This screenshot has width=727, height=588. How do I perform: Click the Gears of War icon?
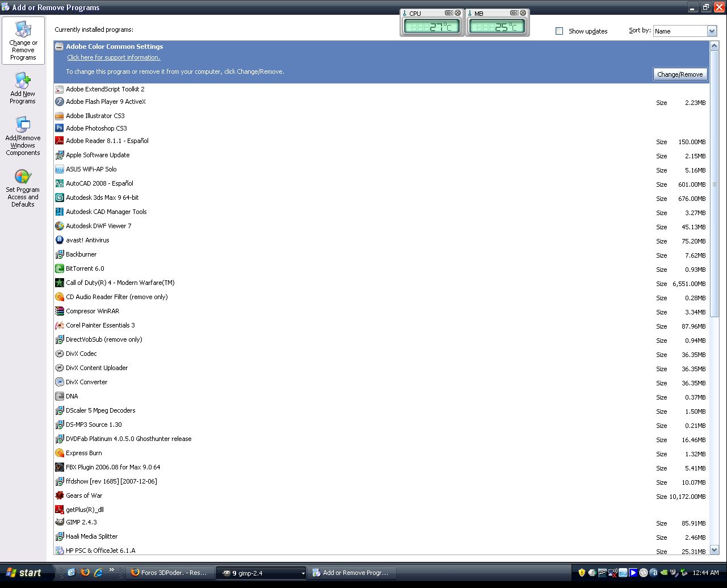click(60, 495)
